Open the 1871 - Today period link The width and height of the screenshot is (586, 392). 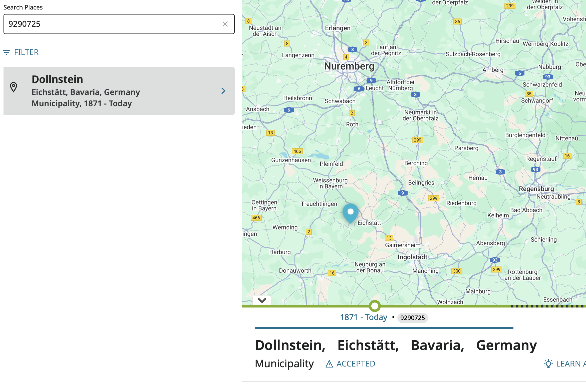[363, 317]
